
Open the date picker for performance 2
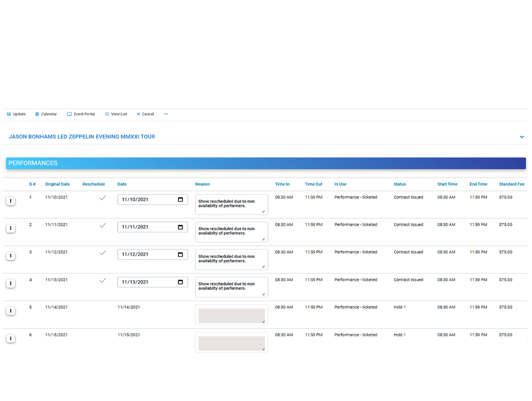[x=180, y=227]
